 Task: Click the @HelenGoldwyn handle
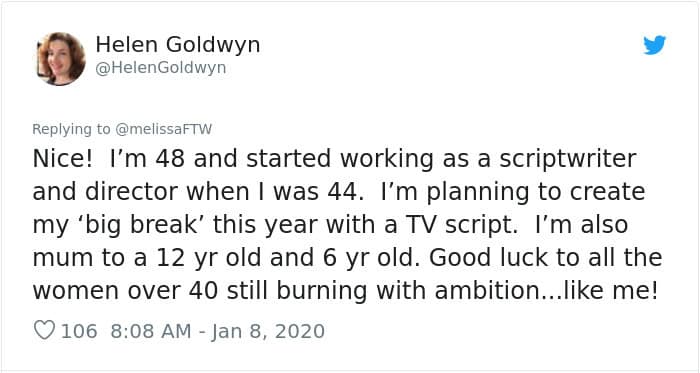coord(161,68)
